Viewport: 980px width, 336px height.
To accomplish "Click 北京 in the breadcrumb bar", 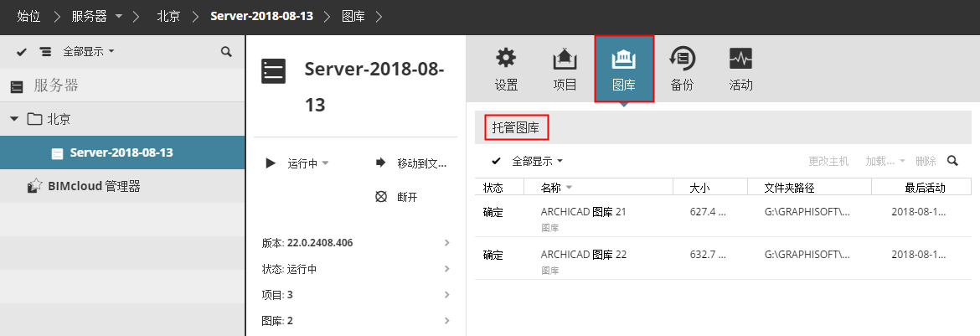I will pos(168,16).
